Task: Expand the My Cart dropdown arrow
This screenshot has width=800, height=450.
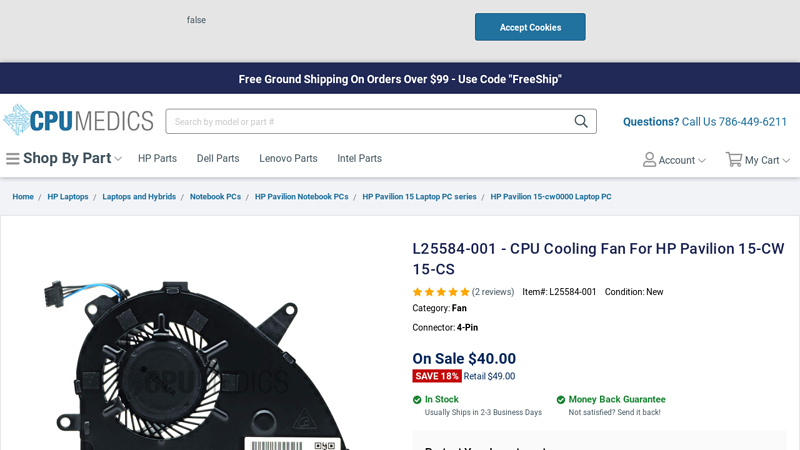Action: point(786,161)
